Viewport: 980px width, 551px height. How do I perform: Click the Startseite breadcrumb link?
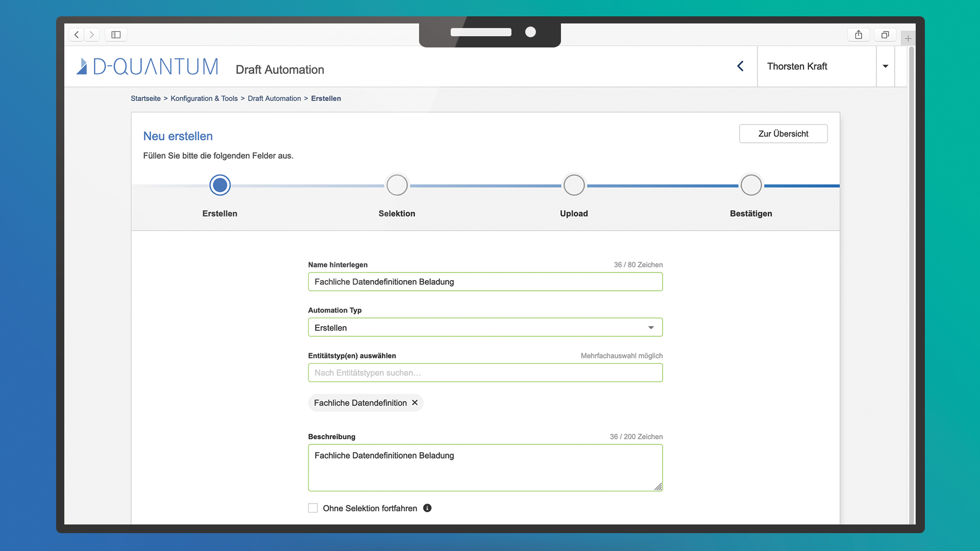pos(145,98)
